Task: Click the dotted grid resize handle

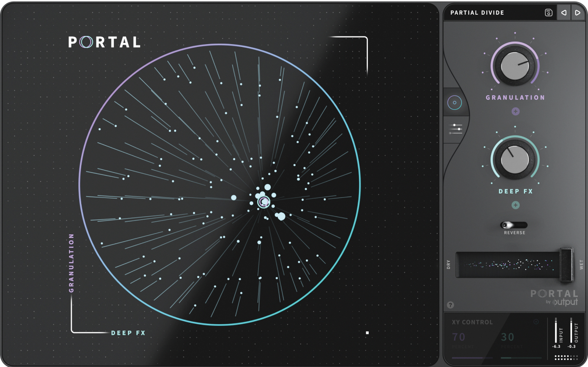Action: 566,358
